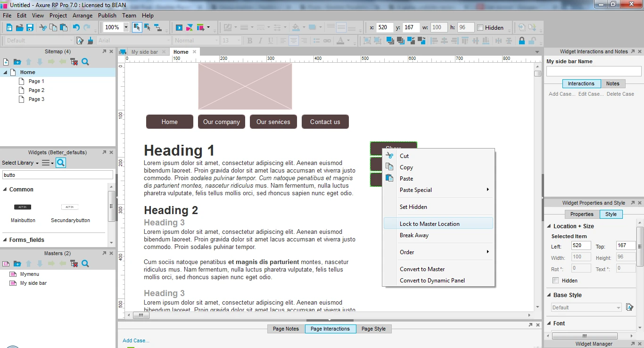This screenshot has width=644, height=348.
Task: Click the Undo arrow icon
Action: (76, 27)
